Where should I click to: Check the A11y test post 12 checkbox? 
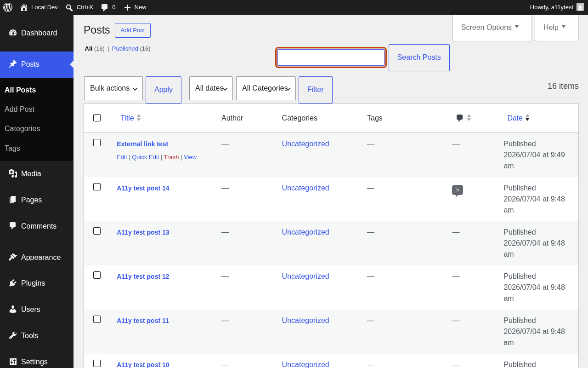pos(97,275)
